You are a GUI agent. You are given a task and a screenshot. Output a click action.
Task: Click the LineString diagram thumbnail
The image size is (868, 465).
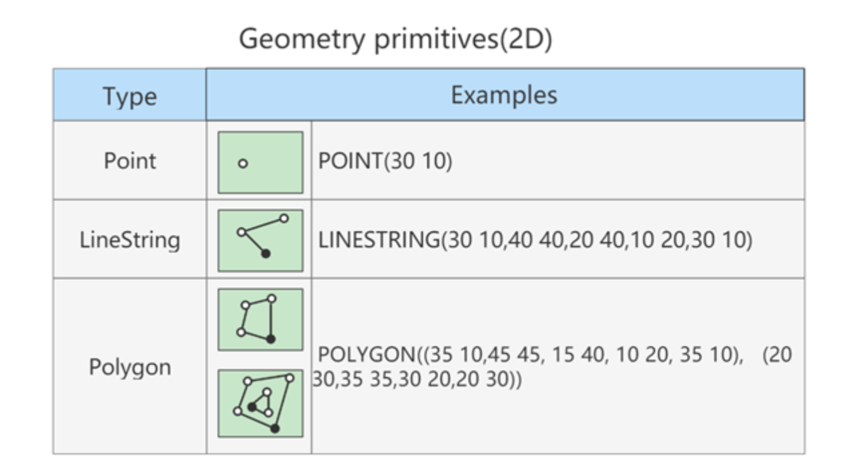click(261, 240)
